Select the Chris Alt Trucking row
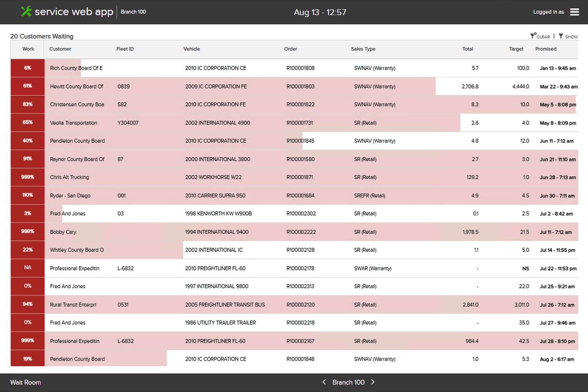The image size is (588, 392). pos(69,177)
